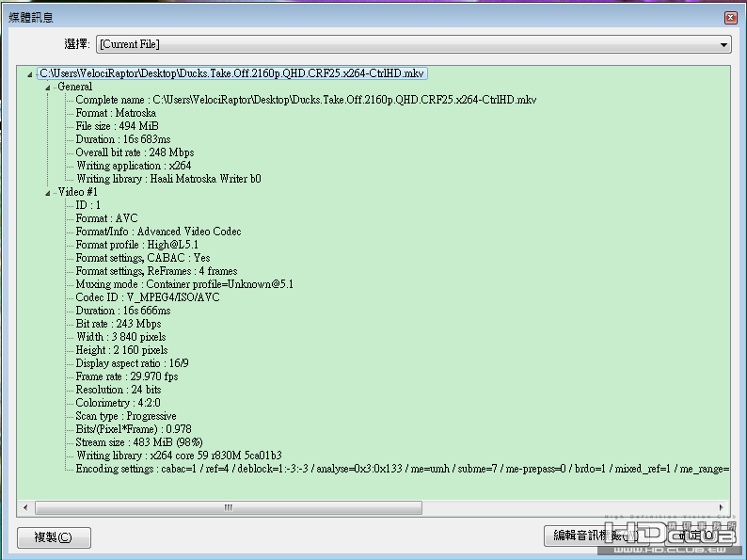The width and height of the screenshot is (747, 560).
Task: Select Writing library : Haali Matroska Writer row
Action: [x=168, y=179]
